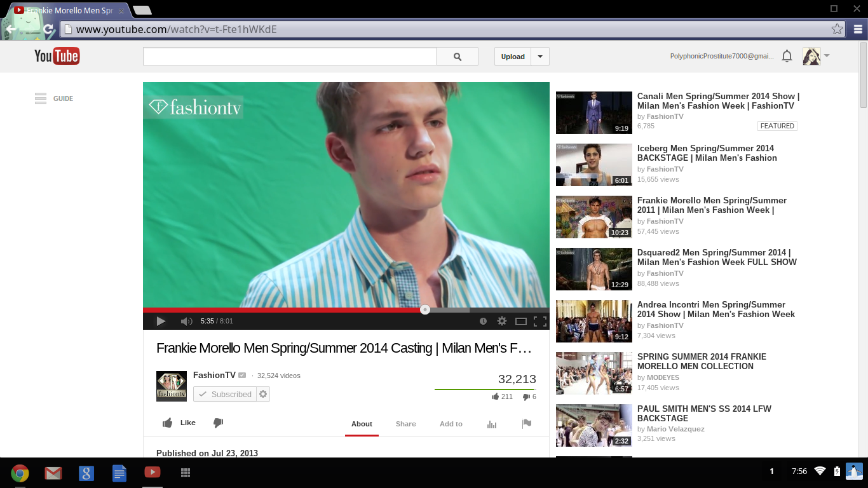Image resolution: width=868 pixels, height=488 pixels.
Task: Expand the Upload dropdown arrow
Action: pyautogui.click(x=540, y=57)
